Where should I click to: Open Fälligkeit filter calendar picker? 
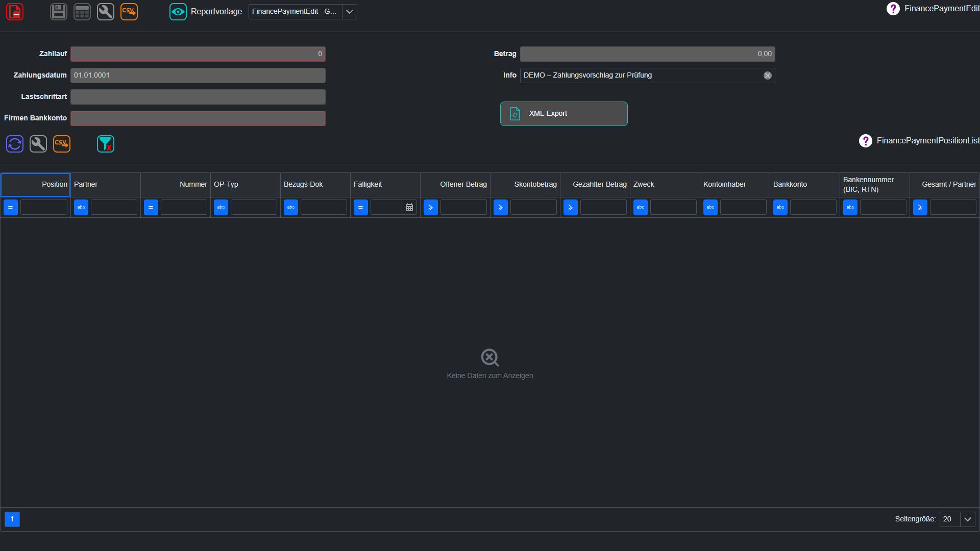pyautogui.click(x=409, y=208)
